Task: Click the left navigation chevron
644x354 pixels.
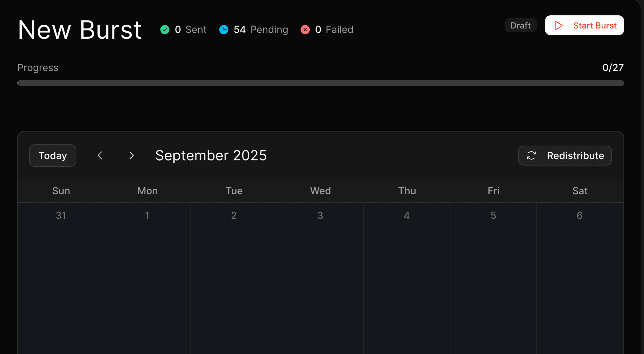Action: [x=100, y=156]
